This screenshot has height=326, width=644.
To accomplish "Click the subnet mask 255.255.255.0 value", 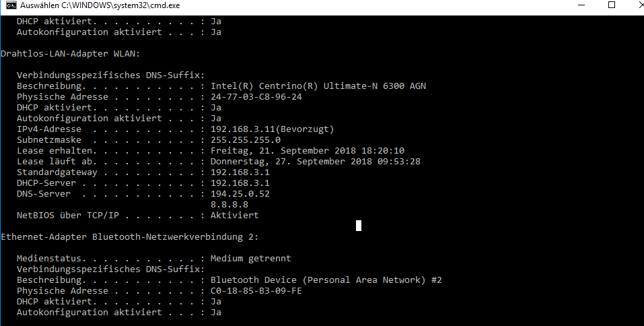I will pos(246,140).
